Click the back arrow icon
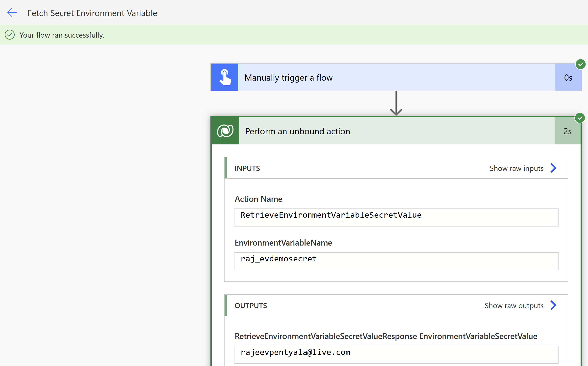 point(12,12)
